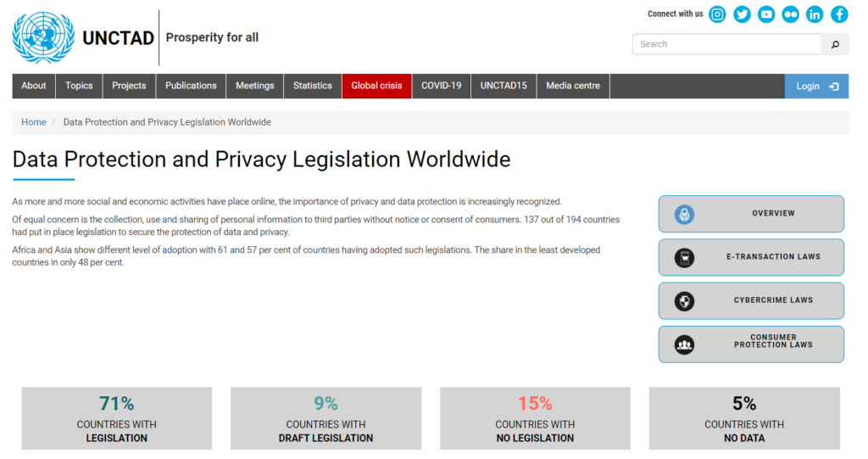Viewport: 868px width, 459px height.
Task: Open UNCTAD Instagram page icon
Action: click(x=717, y=14)
